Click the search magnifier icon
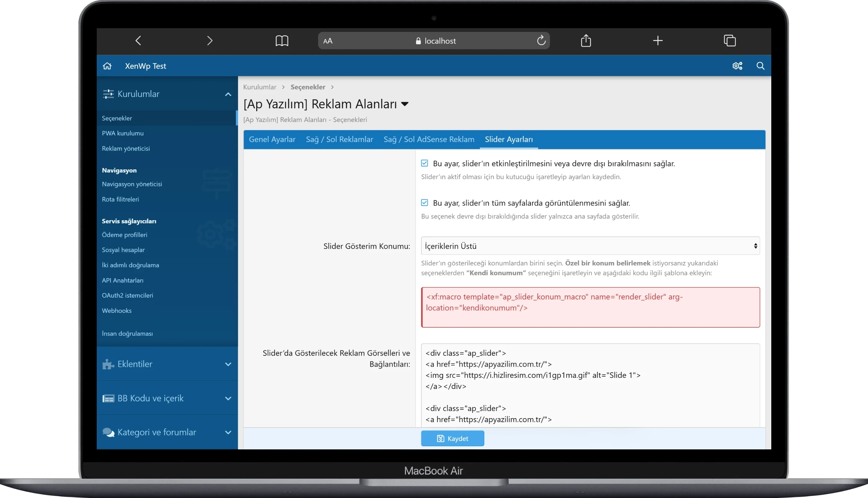 click(x=760, y=66)
